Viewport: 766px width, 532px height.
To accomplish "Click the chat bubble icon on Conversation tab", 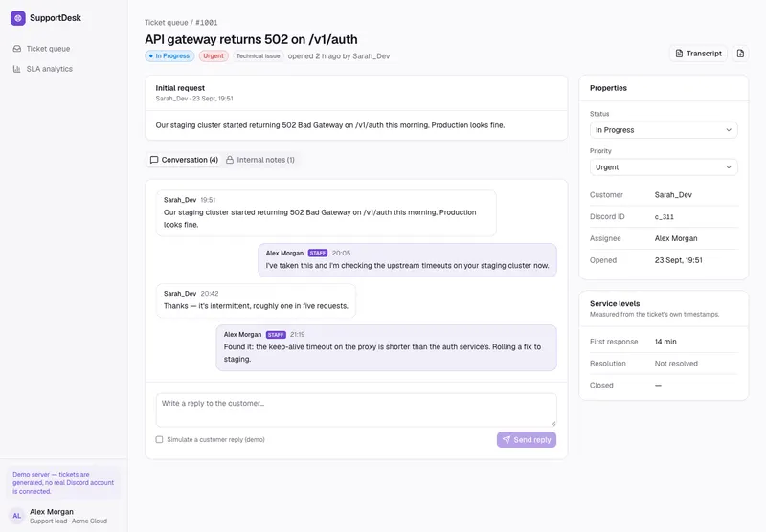I will click(154, 160).
